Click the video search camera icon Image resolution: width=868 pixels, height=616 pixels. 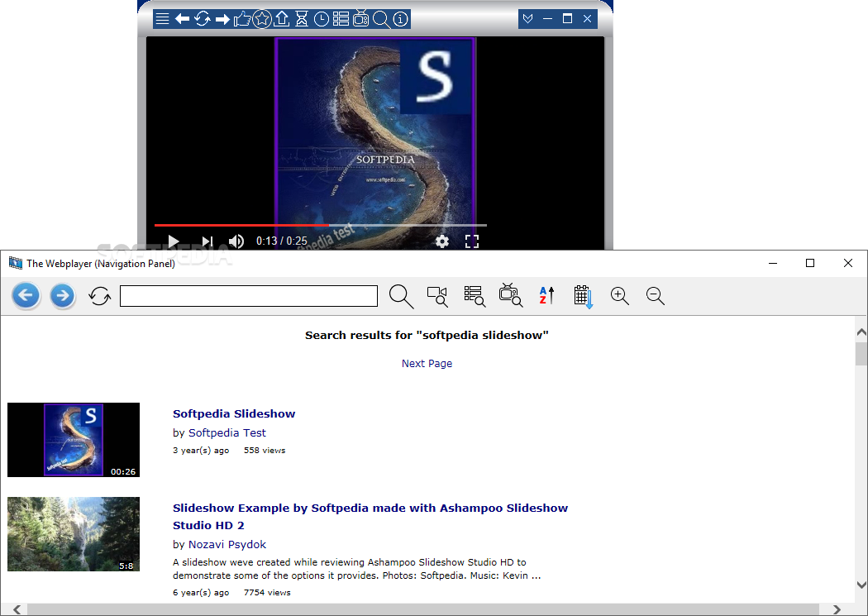tap(437, 296)
